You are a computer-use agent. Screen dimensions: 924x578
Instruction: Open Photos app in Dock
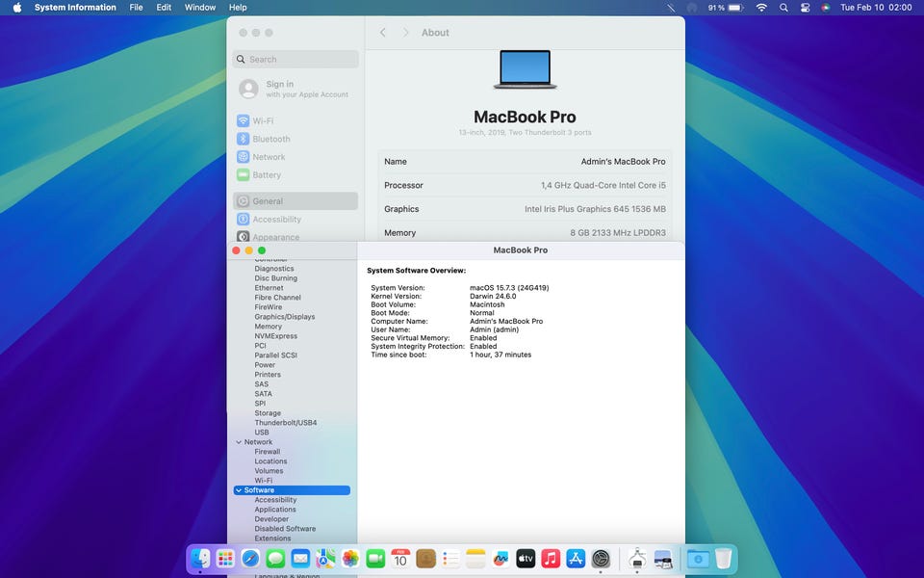[x=350, y=559]
